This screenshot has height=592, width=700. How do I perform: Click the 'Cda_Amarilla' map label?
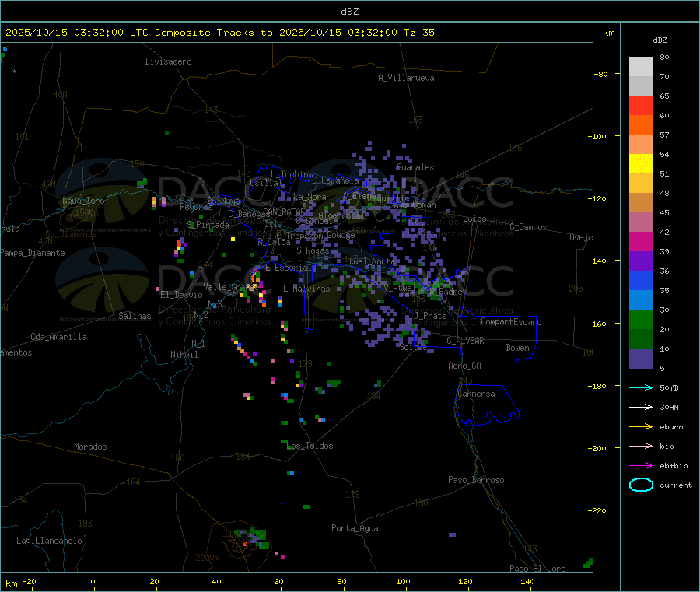coord(58,337)
